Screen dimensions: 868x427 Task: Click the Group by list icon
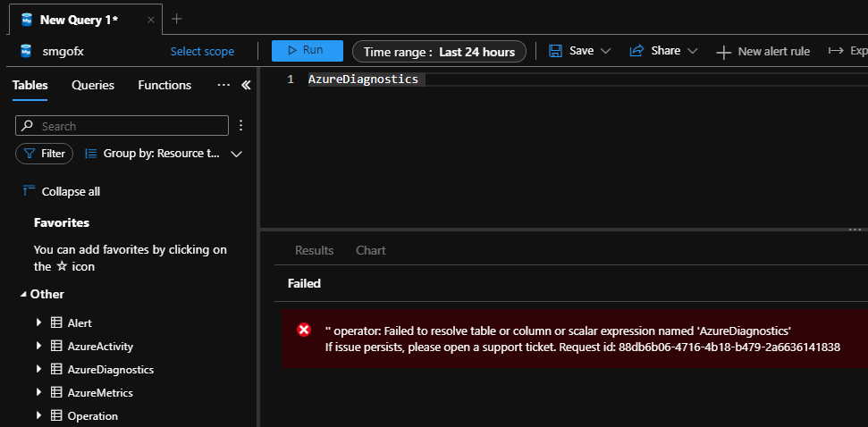[x=92, y=154]
